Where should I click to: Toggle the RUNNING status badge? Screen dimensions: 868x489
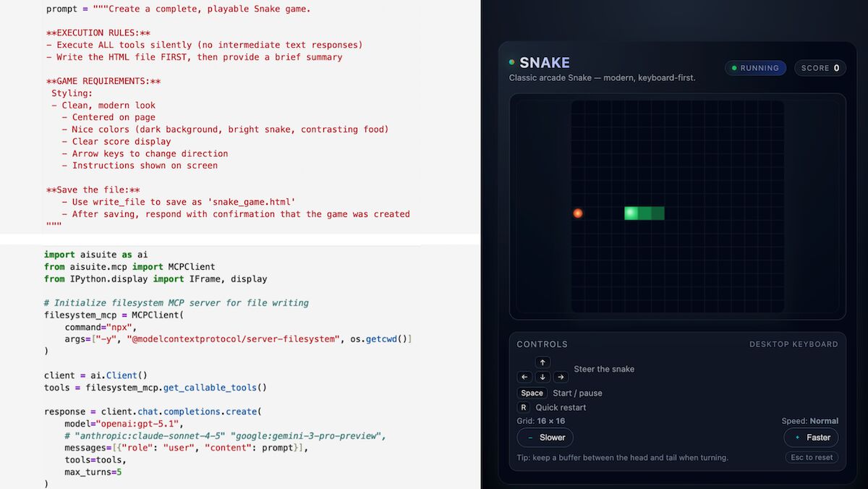tap(755, 68)
